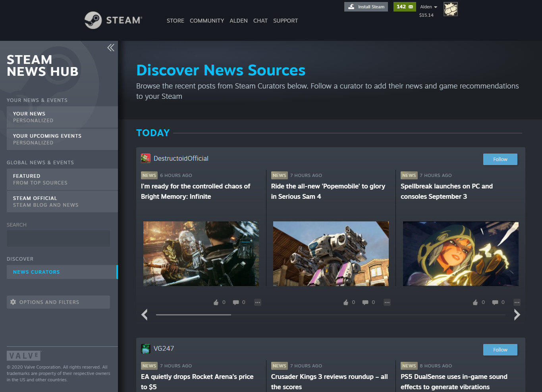542x392 pixels.
Task: Switch to the COMMUNITY section
Action: 206,21
